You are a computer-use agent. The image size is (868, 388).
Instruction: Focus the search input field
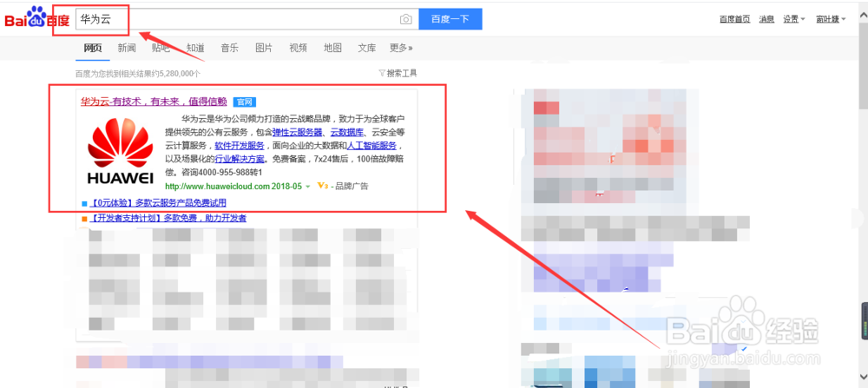[x=247, y=19]
